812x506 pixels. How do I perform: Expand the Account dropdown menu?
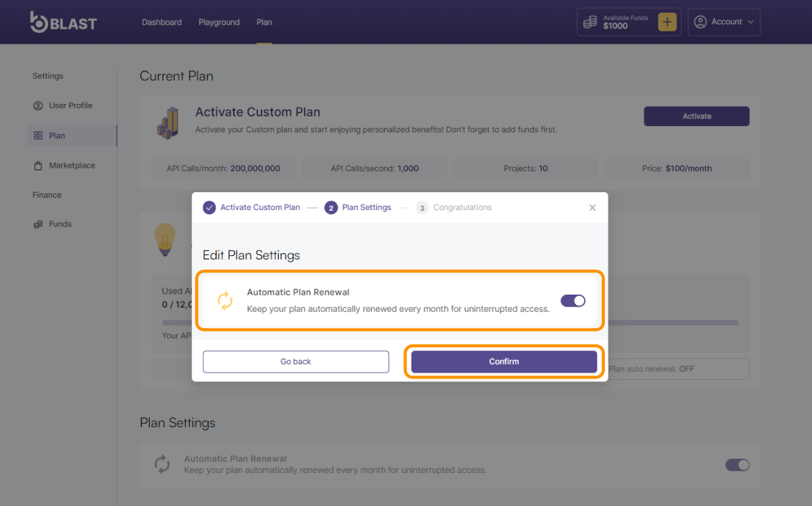click(x=724, y=22)
